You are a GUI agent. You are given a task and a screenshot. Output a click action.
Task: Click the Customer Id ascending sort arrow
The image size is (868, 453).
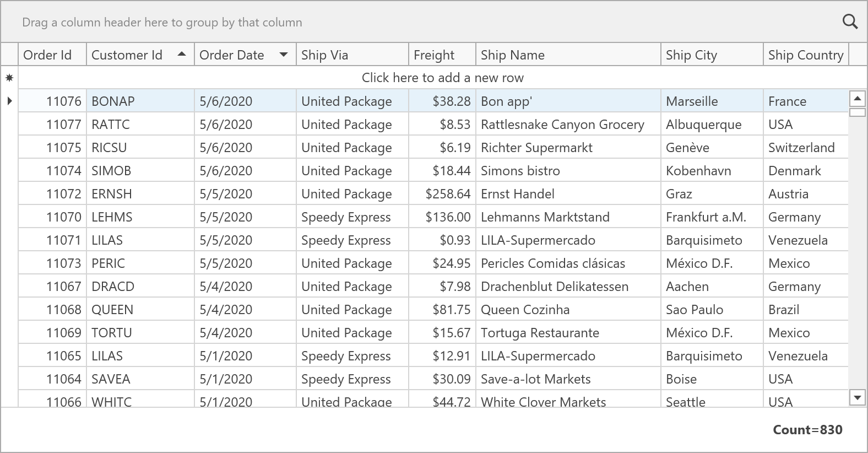pyautogui.click(x=181, y=55)
